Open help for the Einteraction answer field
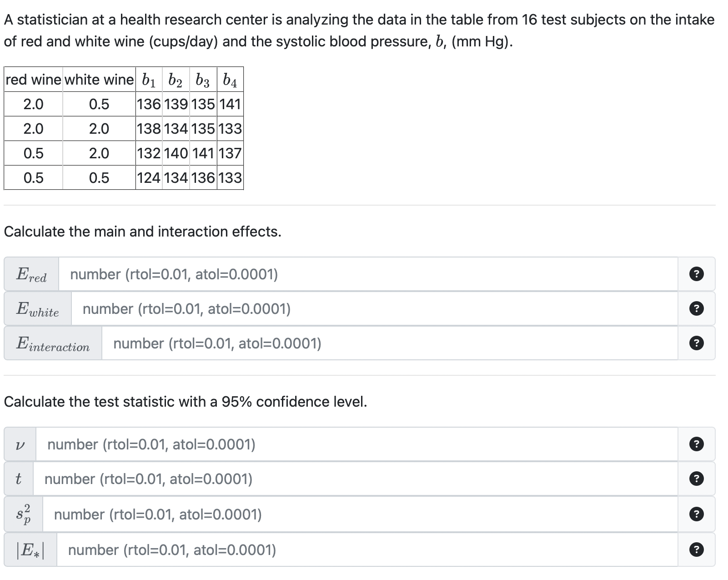The image size is (728, 580). click(x=697, y=343)
